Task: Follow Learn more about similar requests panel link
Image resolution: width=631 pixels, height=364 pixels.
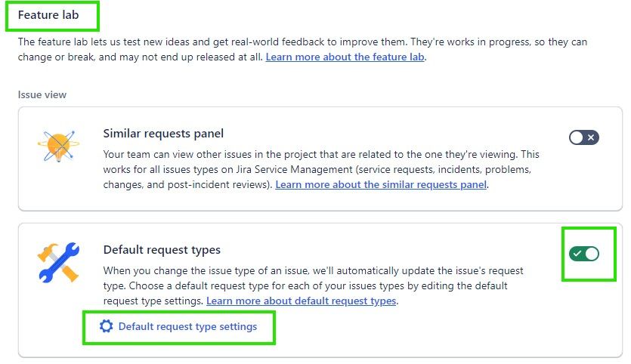Action: tap(381, 184)
